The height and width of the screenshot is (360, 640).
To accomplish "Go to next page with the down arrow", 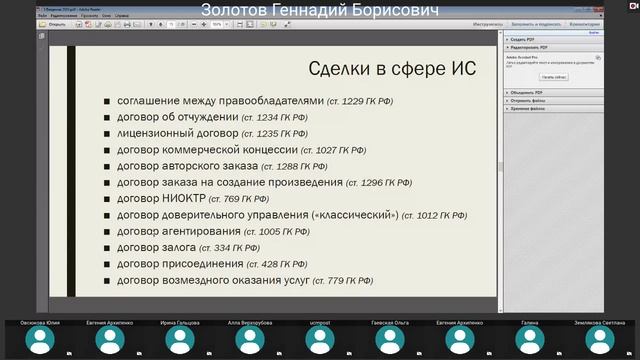I will (x=160, y=24).
